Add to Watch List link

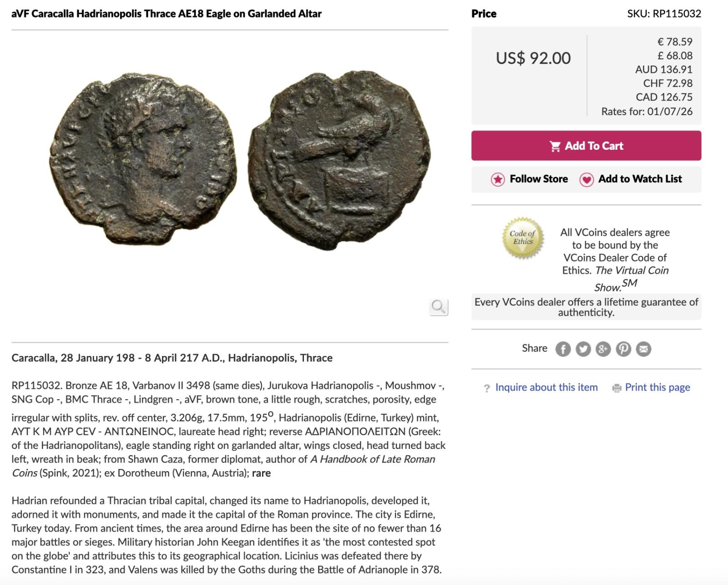640,179
